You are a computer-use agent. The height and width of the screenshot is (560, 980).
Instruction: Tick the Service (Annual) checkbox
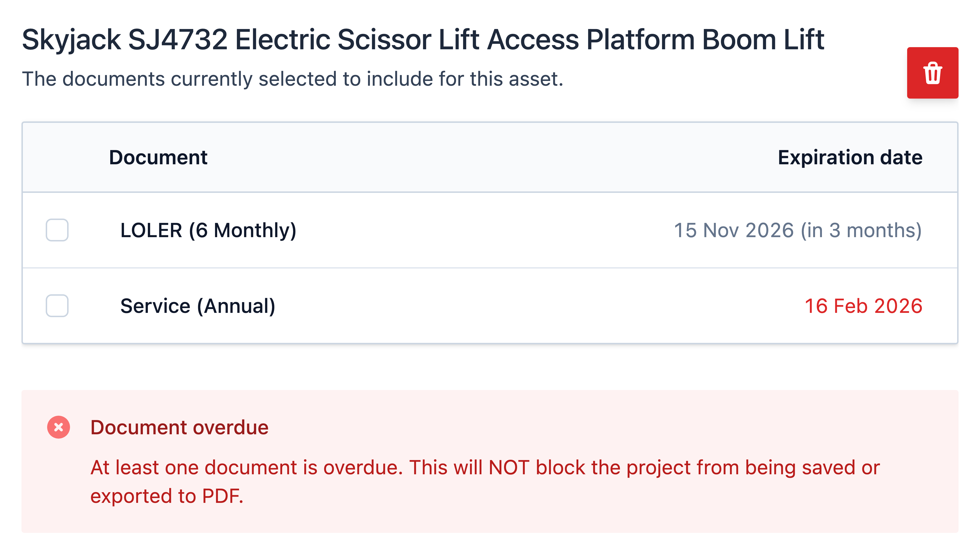[x=57, y=306]
